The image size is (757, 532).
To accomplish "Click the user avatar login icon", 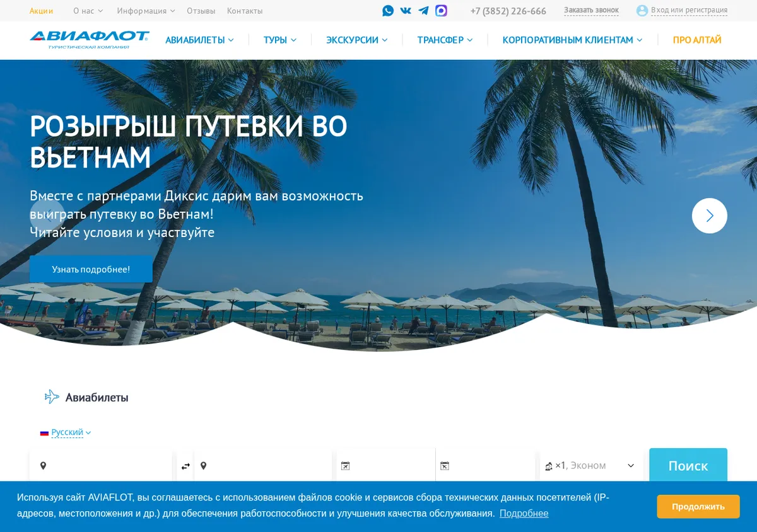I will pos(642,11).
